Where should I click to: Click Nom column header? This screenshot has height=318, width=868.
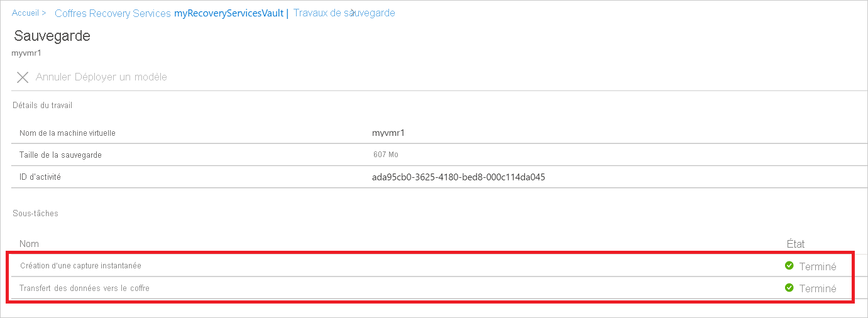click(x=29, y=243)
